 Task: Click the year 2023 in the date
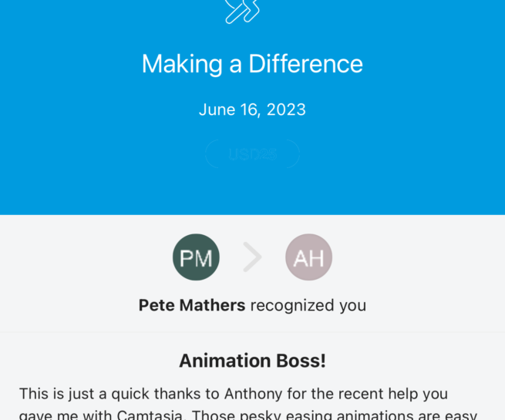coord(286,109)
